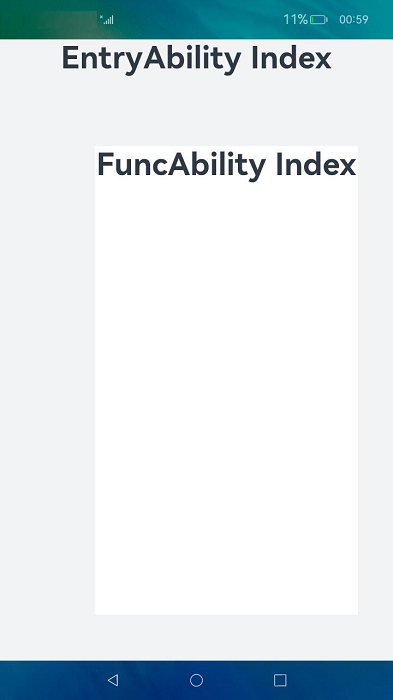Click the EntryAbility Index heading
Viewport: 393px width, 700px height.
pyautogui.click(x=196, y=59)
